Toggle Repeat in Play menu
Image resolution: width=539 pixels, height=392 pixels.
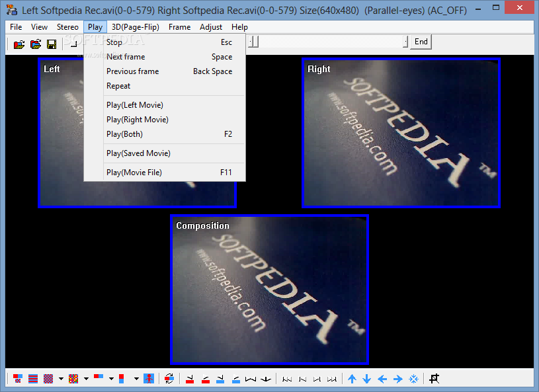(165, 86)
